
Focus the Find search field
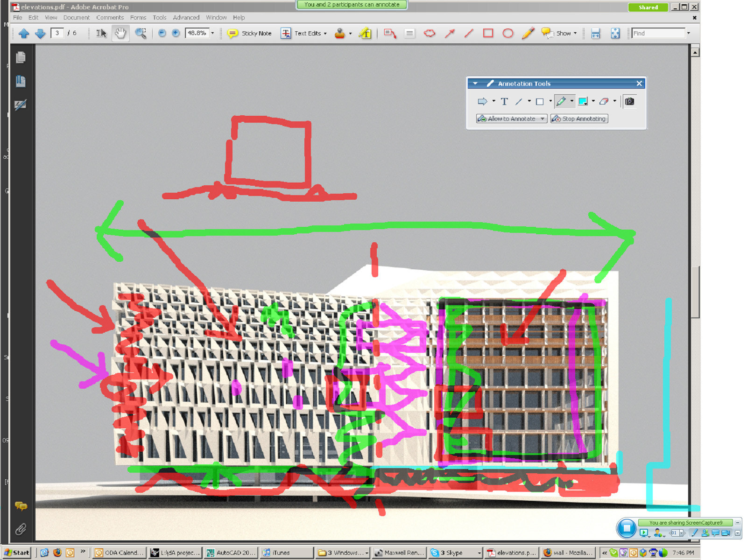658,33
